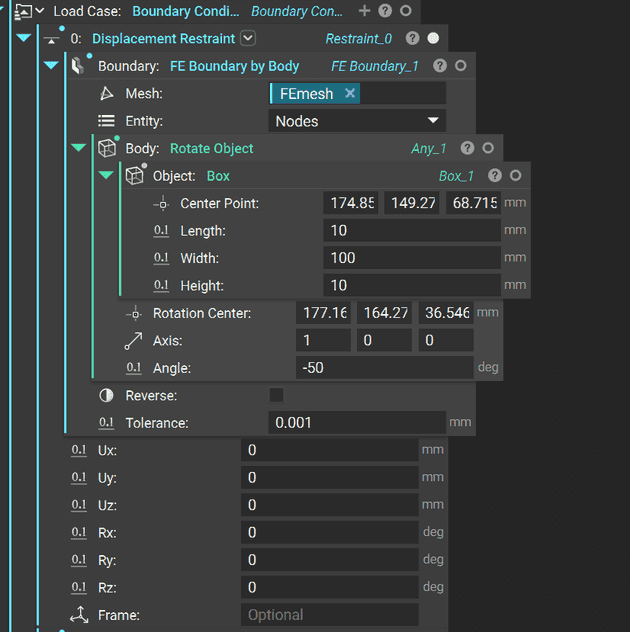Remove FEmesh tag from Mesh field
630x632 pixels.
[x=350, y=93]
